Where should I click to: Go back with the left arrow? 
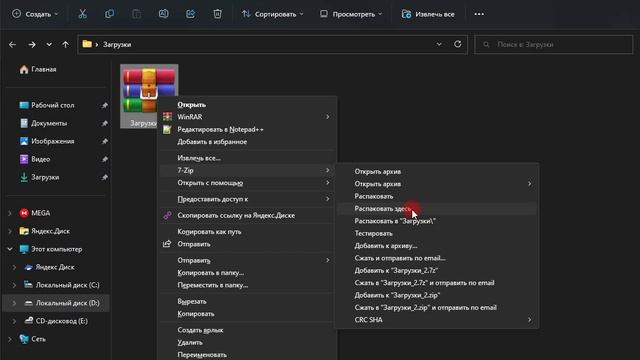click(x=13, y=44)
